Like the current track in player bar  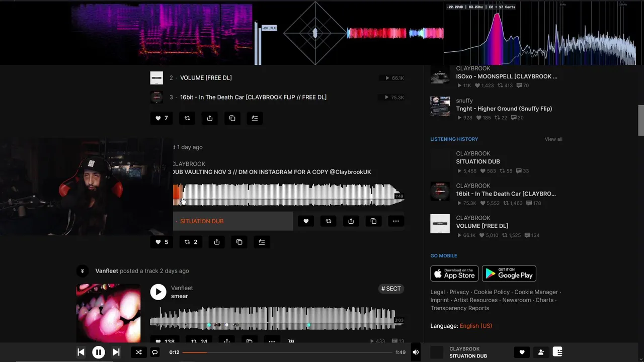[x=522, y=352]
